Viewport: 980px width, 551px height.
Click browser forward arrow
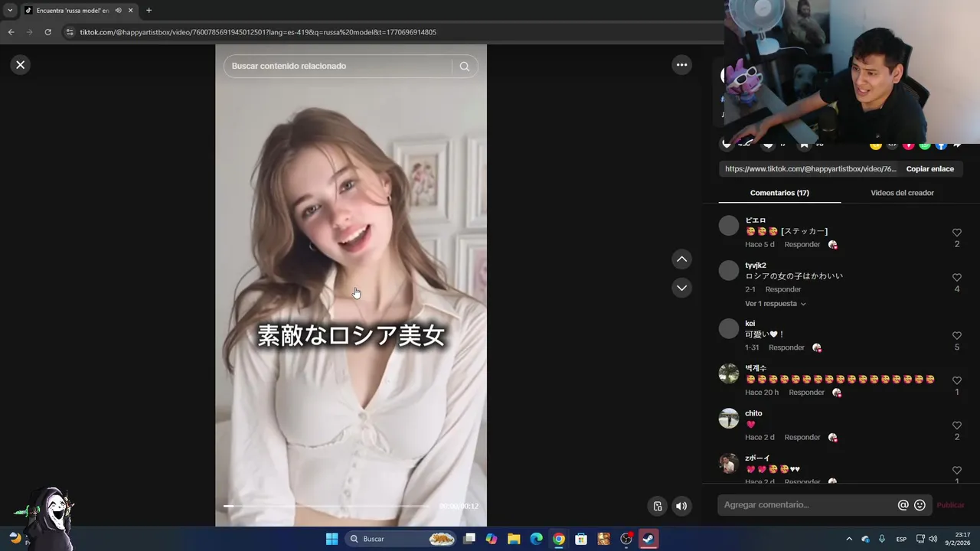(29, 32)
